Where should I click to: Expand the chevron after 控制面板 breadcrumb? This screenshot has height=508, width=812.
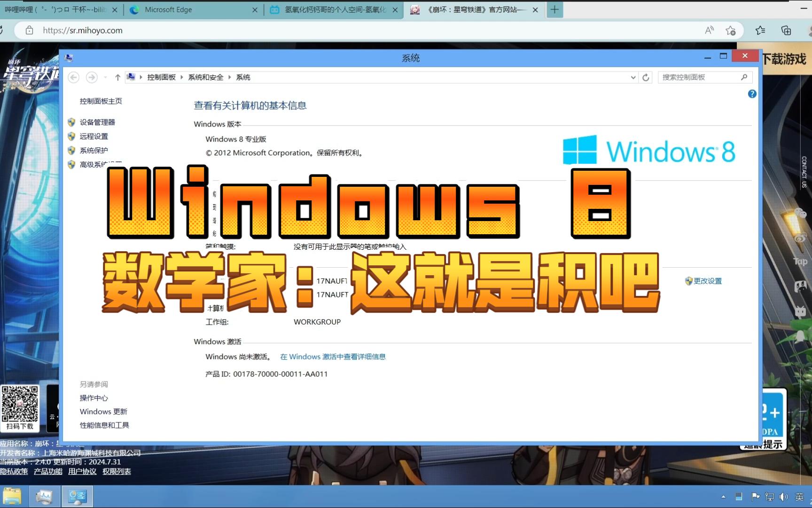point(182,77)
